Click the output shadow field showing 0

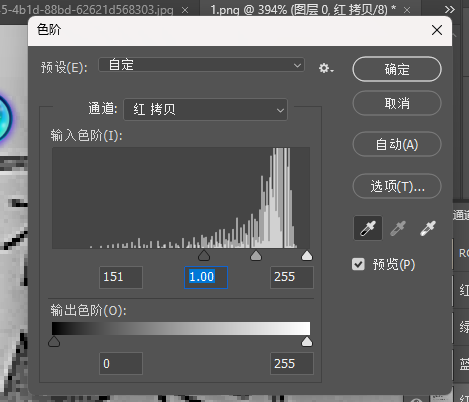pos(121,363)
